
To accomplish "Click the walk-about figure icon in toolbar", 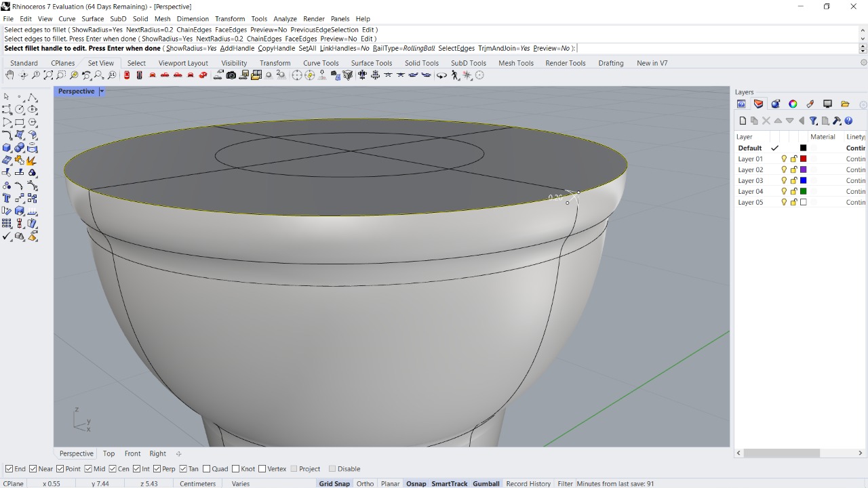I will pos(455,75).
